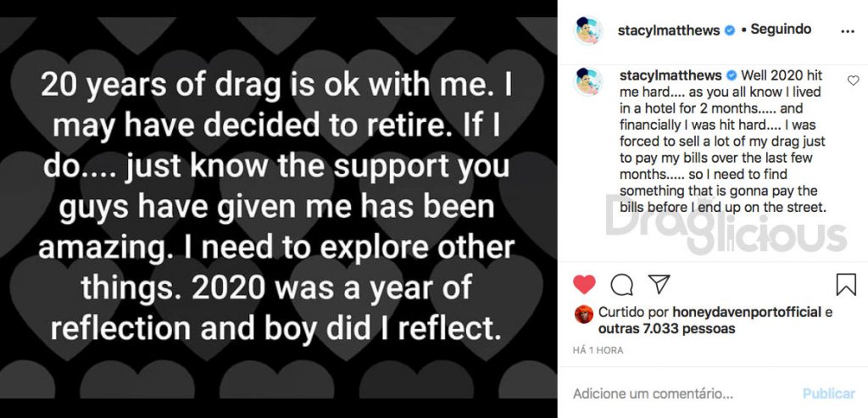Open stacylmatthews username in header
Screen dimensions: 868x418
click(x=669, y=31)
